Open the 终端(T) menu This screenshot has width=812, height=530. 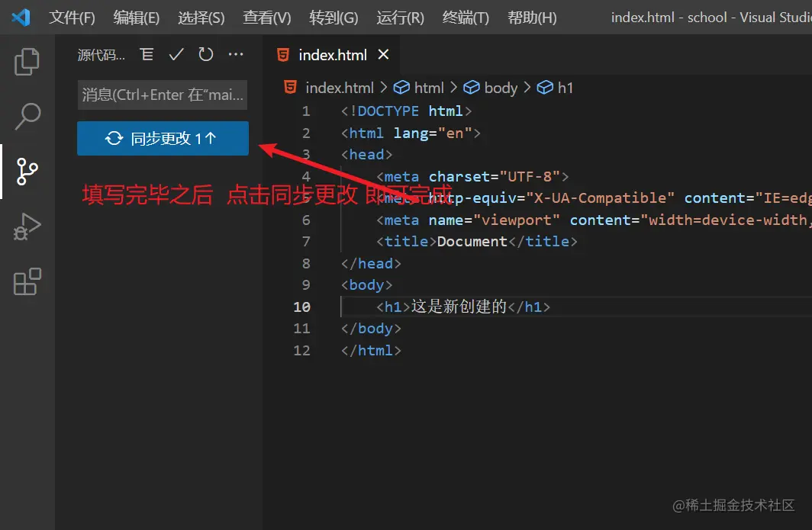point(466,18)
